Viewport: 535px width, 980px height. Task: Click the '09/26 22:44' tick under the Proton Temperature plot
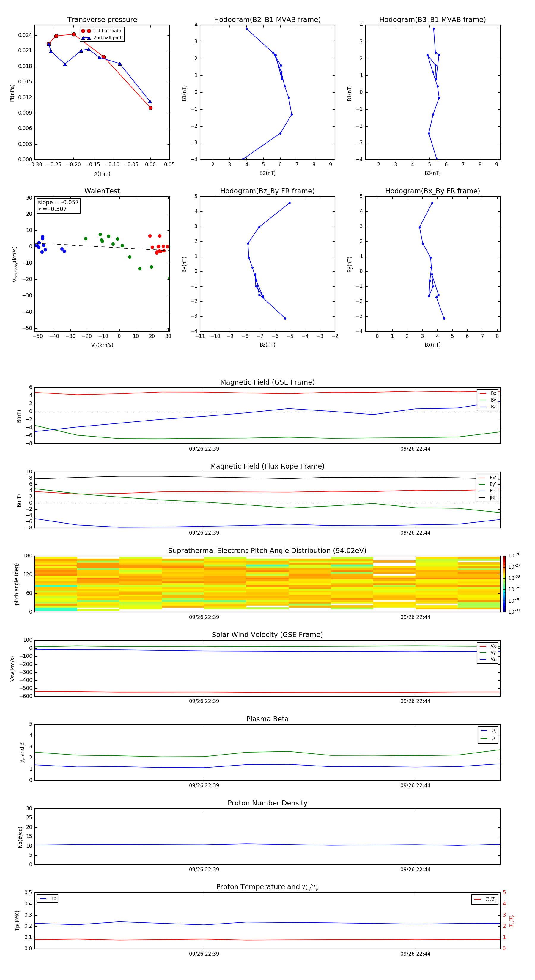pyautogui.click(x=415, y=954)
